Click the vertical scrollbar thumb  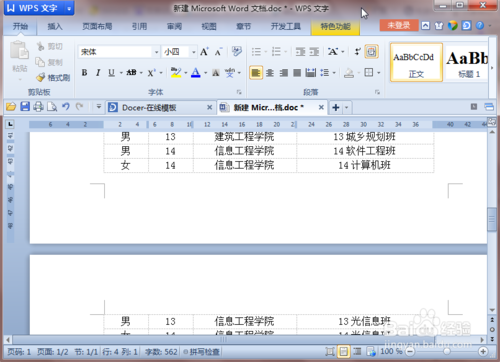[492, 219]
